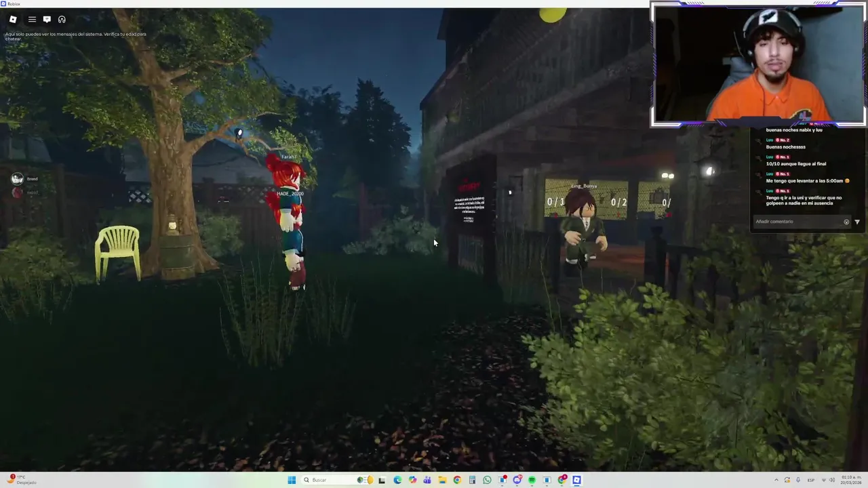Select the Rmnd player avatar in left list
This screenshot has height=488, width=868.
point(17,179)
